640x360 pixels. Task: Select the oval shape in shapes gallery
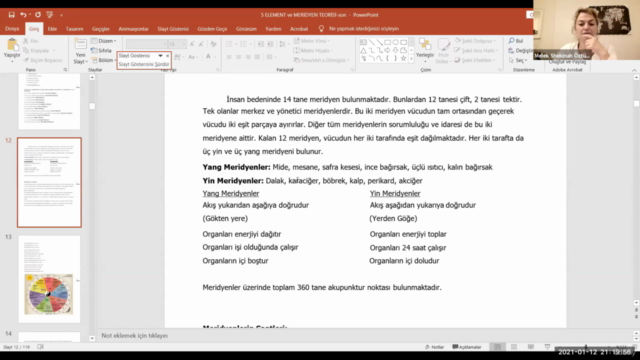pos(396,42)
